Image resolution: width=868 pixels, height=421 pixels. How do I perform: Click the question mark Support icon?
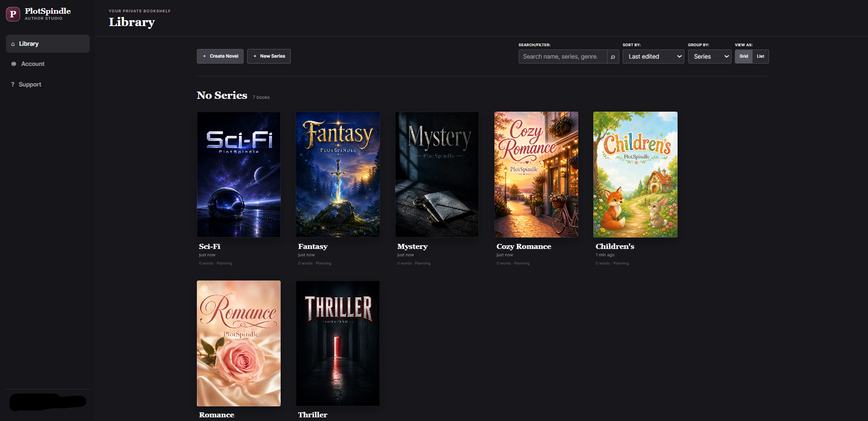[x=13, y=85]
